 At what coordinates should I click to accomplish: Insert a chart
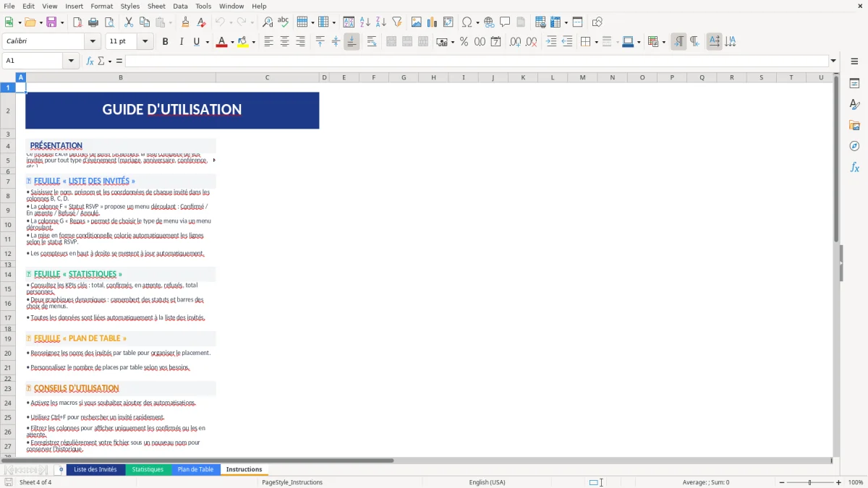pos(432,22)
